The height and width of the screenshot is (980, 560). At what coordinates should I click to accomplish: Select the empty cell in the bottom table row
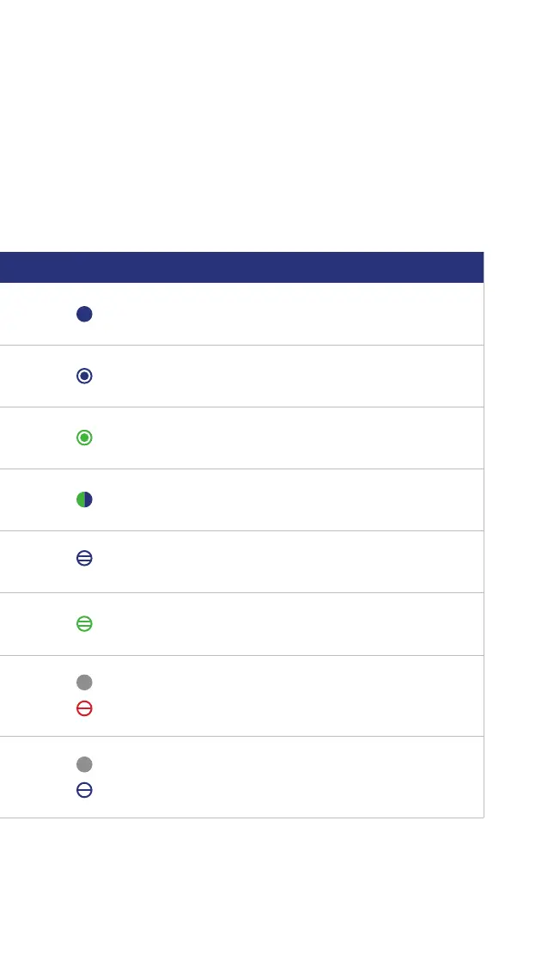pyautogui.click(x=287, y=777)
